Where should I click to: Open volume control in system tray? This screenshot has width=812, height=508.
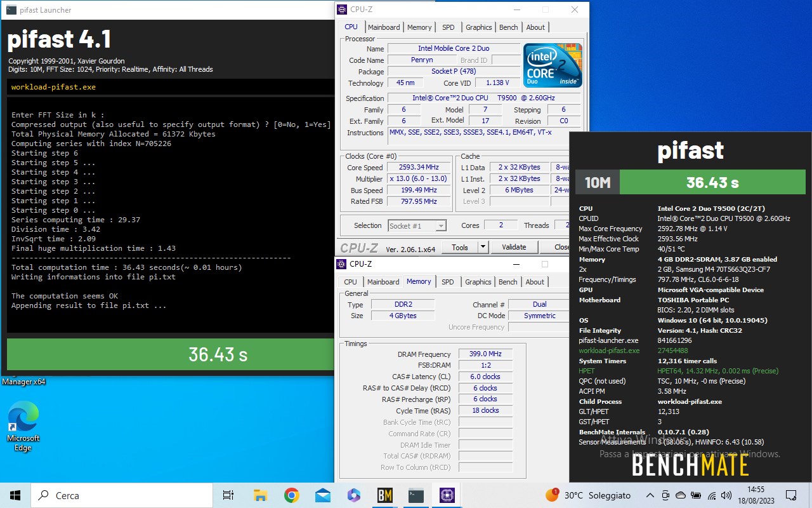click(727, 495)
